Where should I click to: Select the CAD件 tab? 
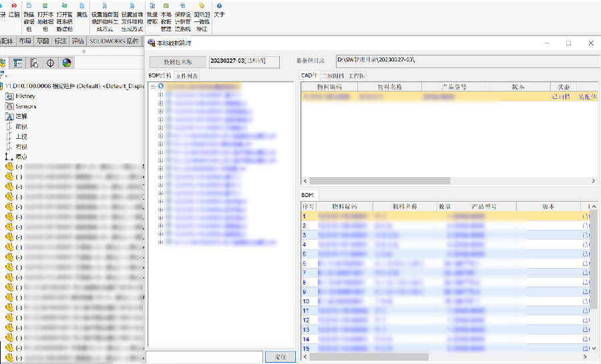click(x=309, y=75)
